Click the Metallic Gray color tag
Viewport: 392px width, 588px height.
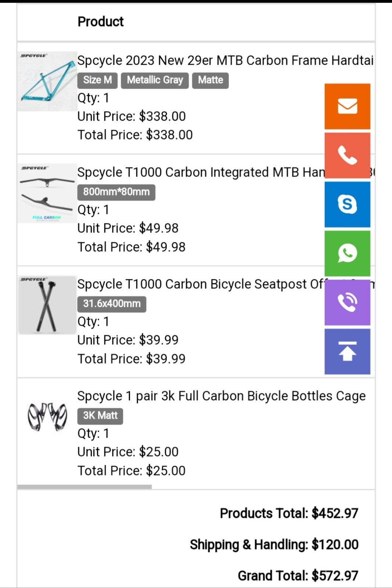tap(155, 80)
